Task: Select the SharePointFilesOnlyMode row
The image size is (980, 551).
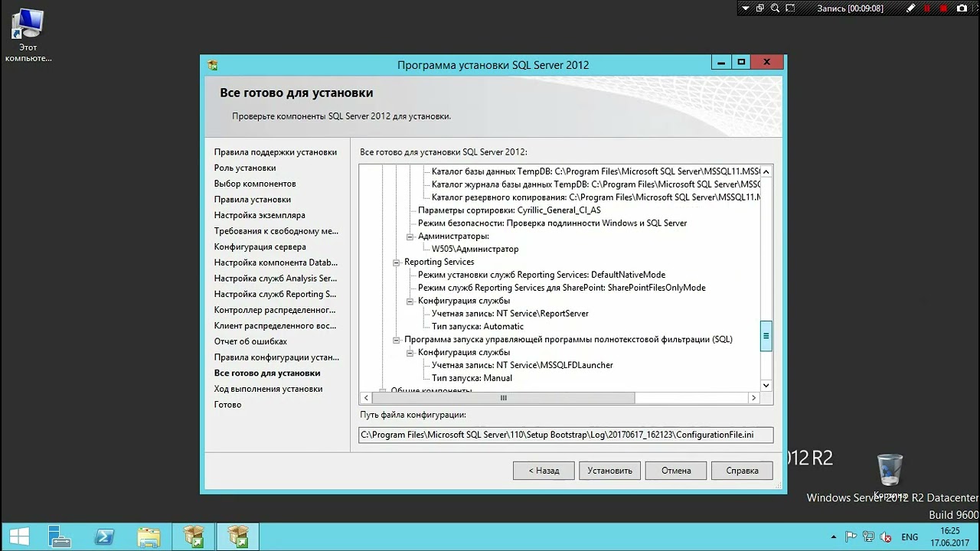Action: 561,288
